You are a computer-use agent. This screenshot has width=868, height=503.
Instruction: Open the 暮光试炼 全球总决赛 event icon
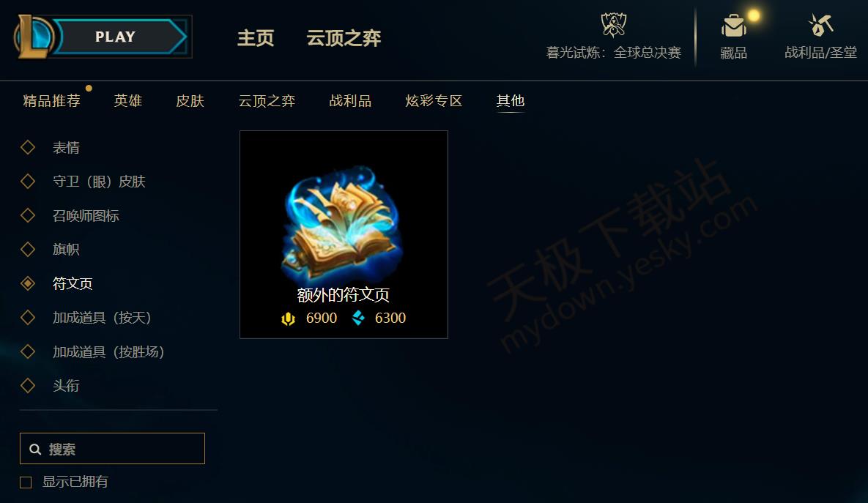click(613, 24)
